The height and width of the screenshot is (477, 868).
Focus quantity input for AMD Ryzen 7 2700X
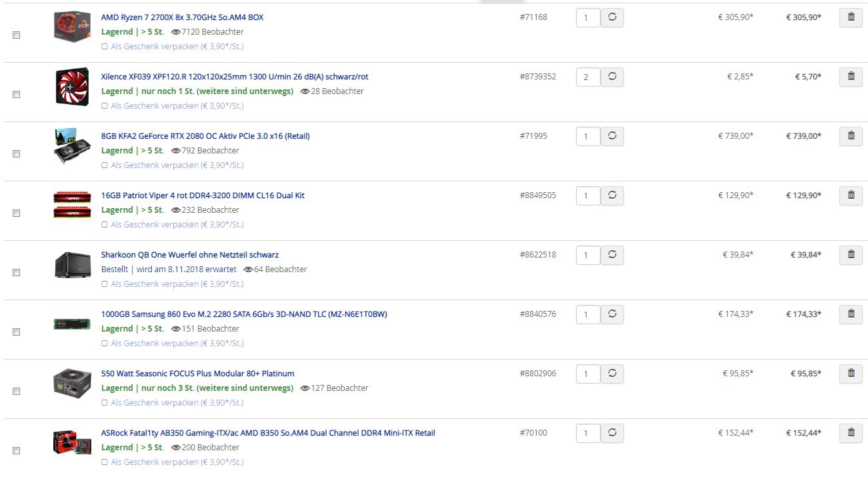[588, 18]
